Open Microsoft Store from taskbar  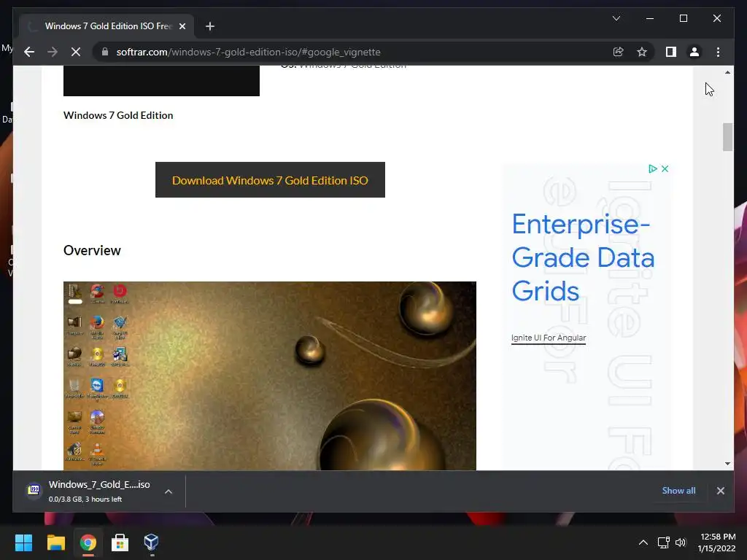(120, 542)
